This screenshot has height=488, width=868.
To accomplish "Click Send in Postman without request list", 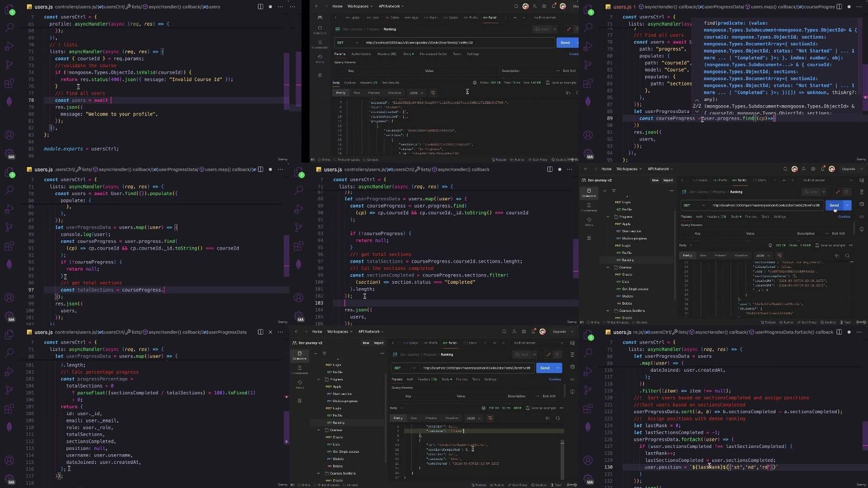I will click(565, 42).
